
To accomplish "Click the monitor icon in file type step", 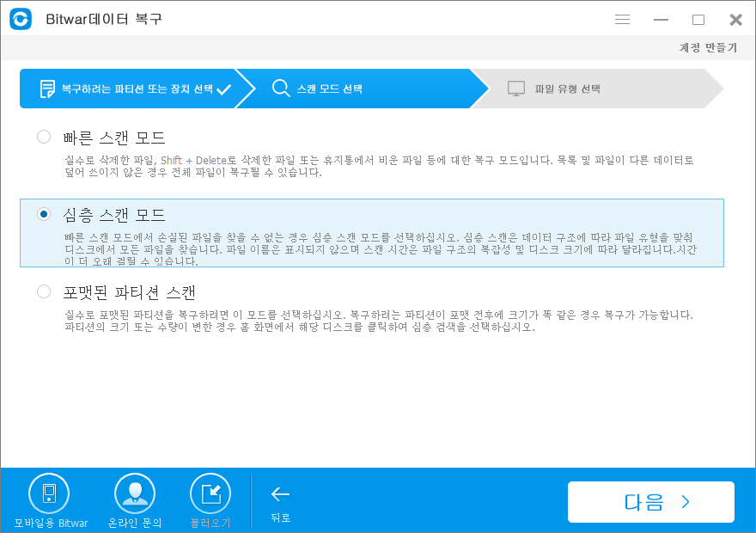I will tap(516, 89).
